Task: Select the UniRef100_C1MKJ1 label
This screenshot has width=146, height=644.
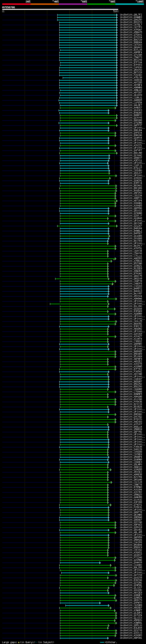Action: pyautogui.click(x=131, y=98)
